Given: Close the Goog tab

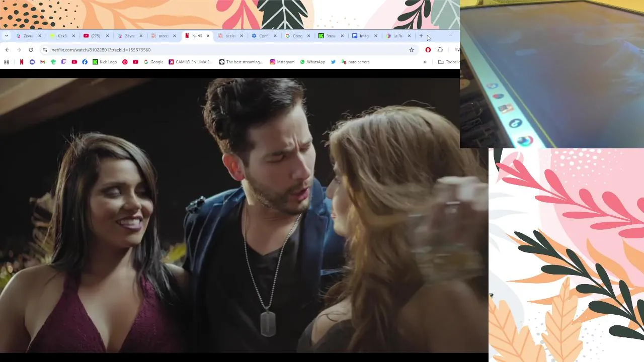Looking at the screenshot, I should pos(309,36).
